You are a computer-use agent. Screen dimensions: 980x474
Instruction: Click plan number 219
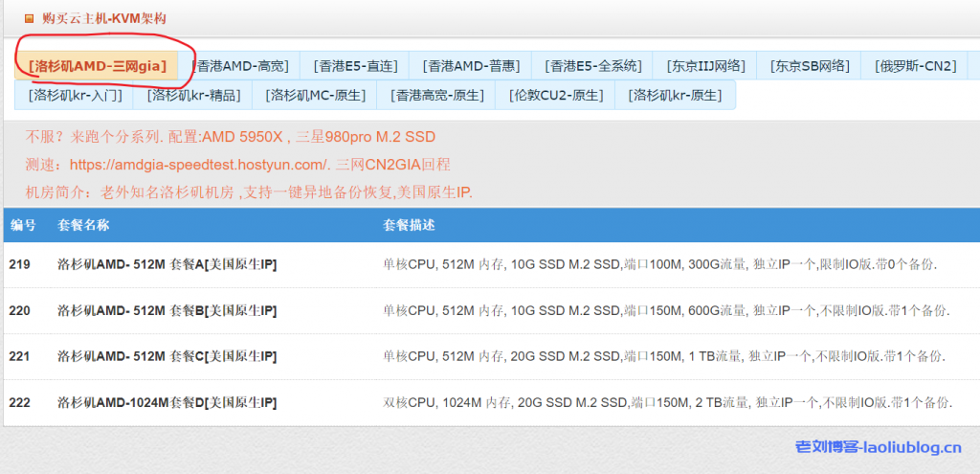[19, 264]
